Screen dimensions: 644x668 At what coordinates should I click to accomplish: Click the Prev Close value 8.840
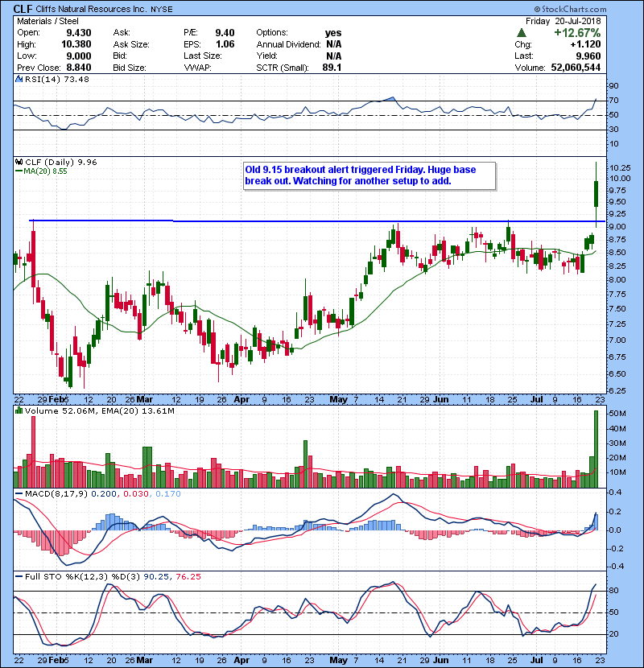(78, 68)
